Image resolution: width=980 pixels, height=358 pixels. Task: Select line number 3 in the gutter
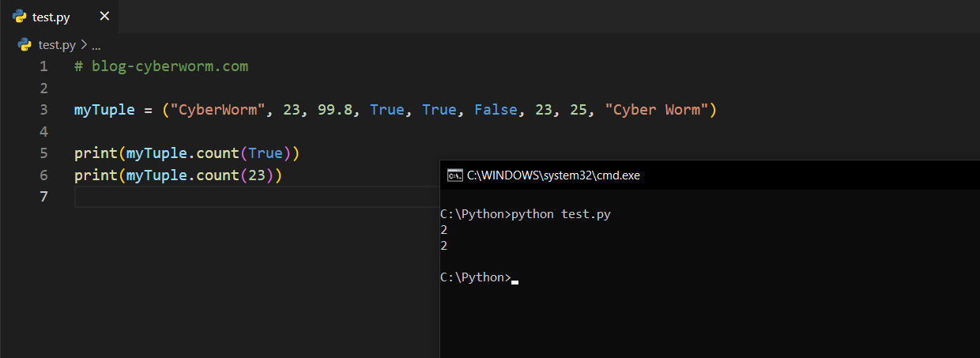pyautogui.click(x=43, y=110)
